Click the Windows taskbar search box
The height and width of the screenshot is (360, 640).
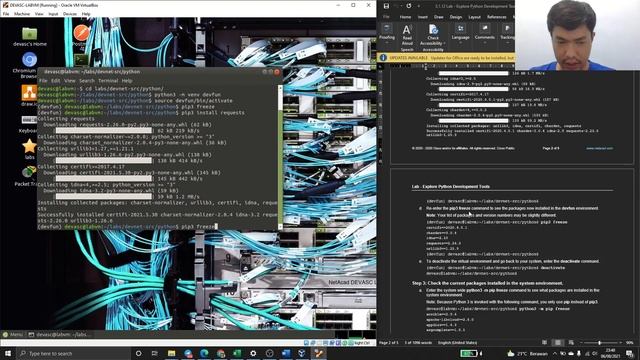pyautogui.click(x=74, y=353)
